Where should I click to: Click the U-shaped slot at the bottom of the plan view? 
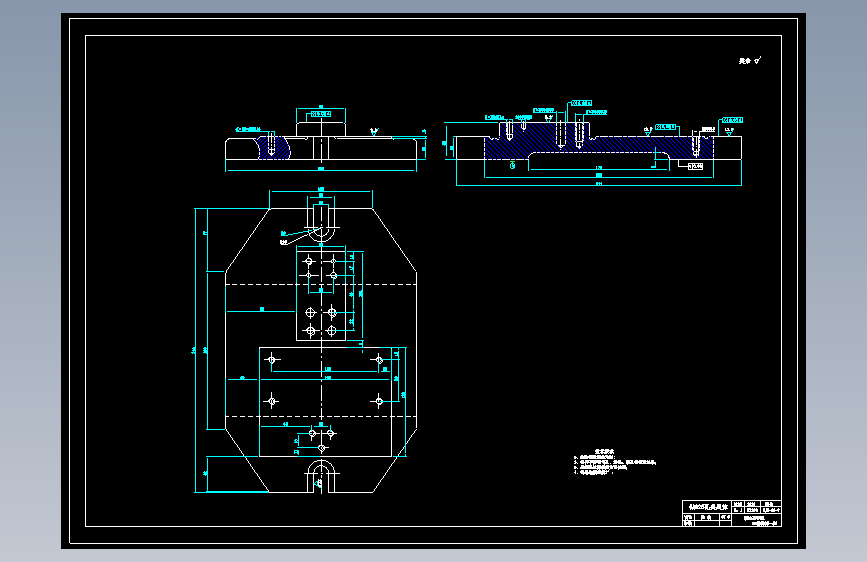pos(321,476)
